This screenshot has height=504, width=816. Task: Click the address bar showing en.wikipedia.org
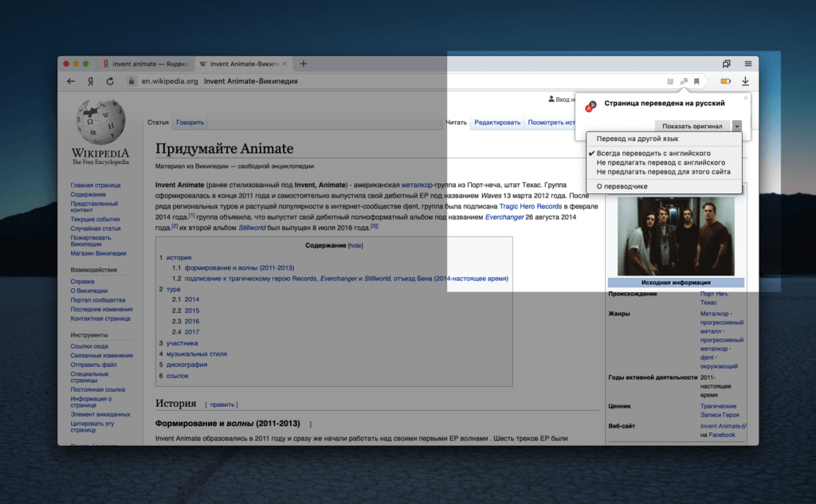point(395,81)
